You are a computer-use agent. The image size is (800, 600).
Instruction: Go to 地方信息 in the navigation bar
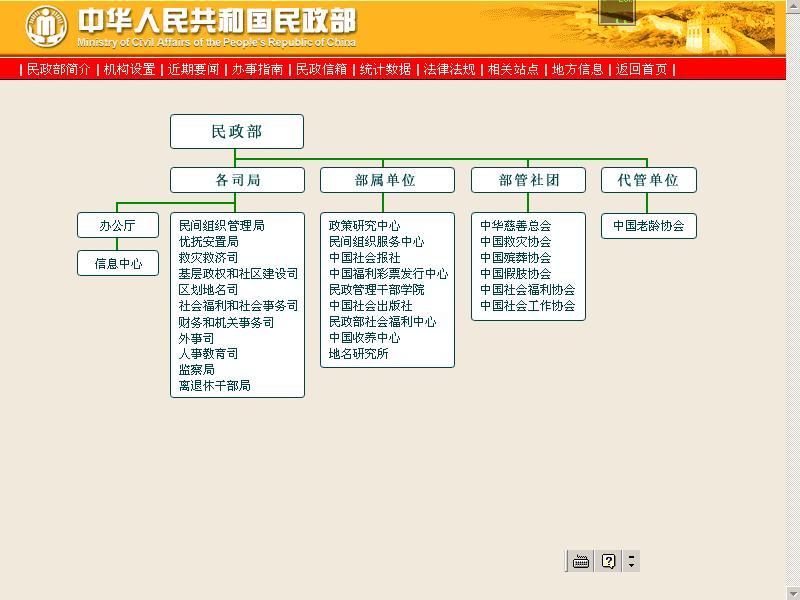[x=577, y=69]
